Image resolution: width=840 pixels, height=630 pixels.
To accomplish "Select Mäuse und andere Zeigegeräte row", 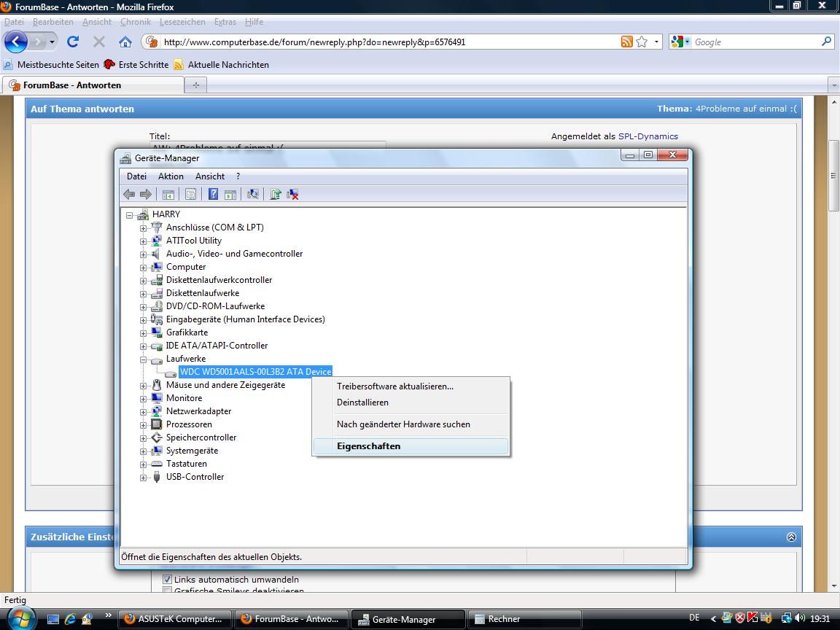I will coord(225,385).
